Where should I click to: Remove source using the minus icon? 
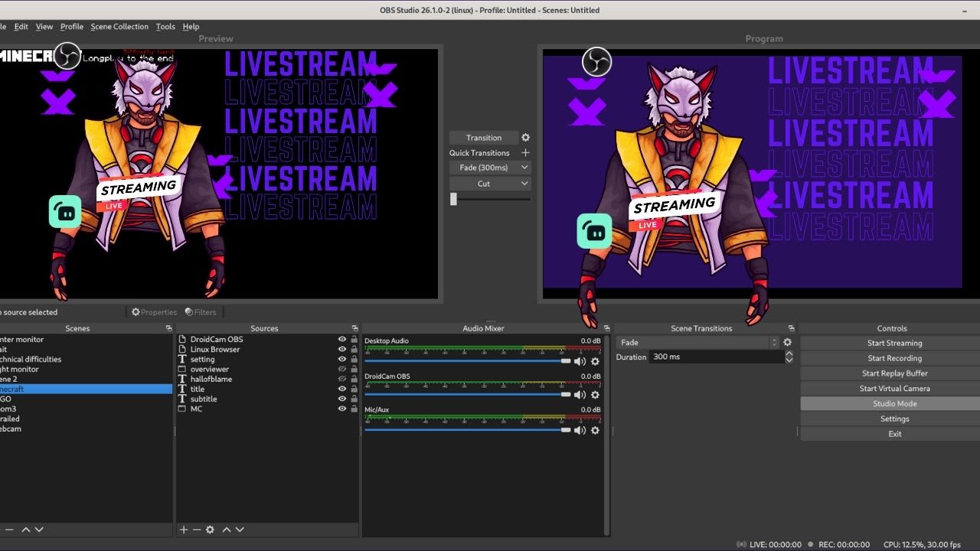coord(196,530)
